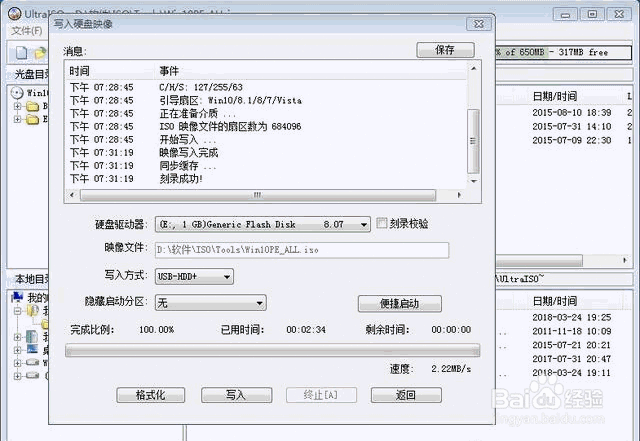Open the 写入方式 USB-HDD+ dropdown
The image size is (640, 441).
click(x=227, y=277)
